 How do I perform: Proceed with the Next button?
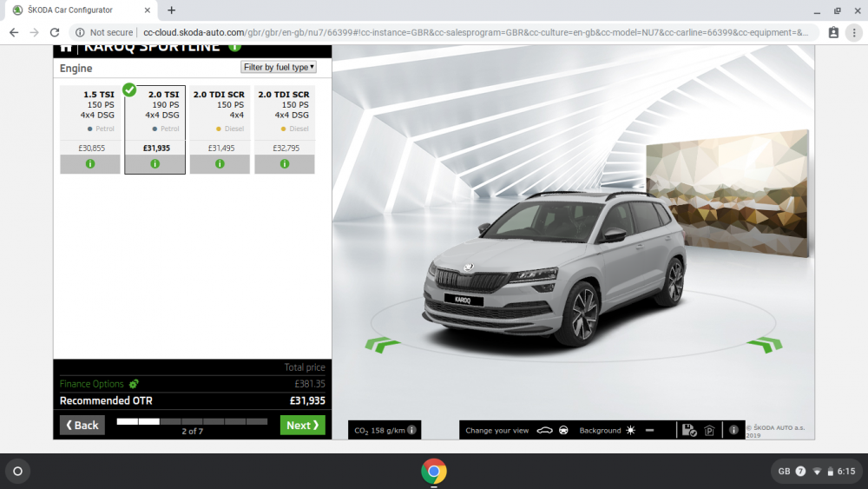303,426
